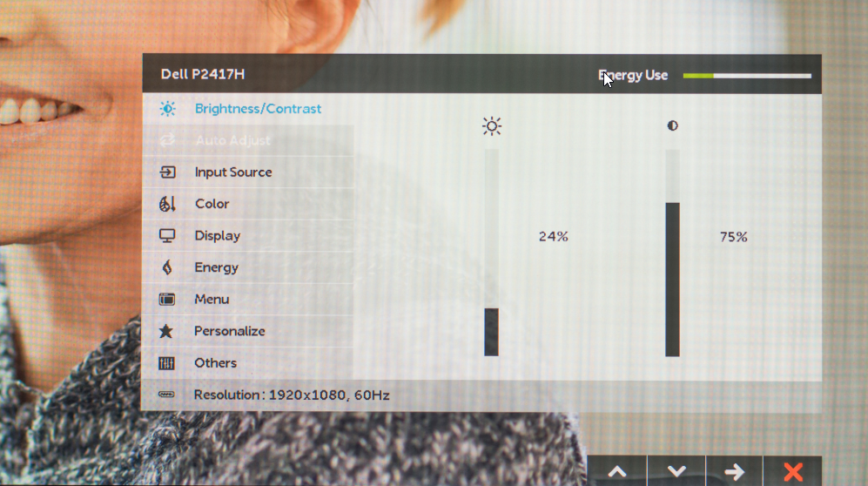868x486 pixels.
Task: Click the Color palette icon
Action: 167,204
